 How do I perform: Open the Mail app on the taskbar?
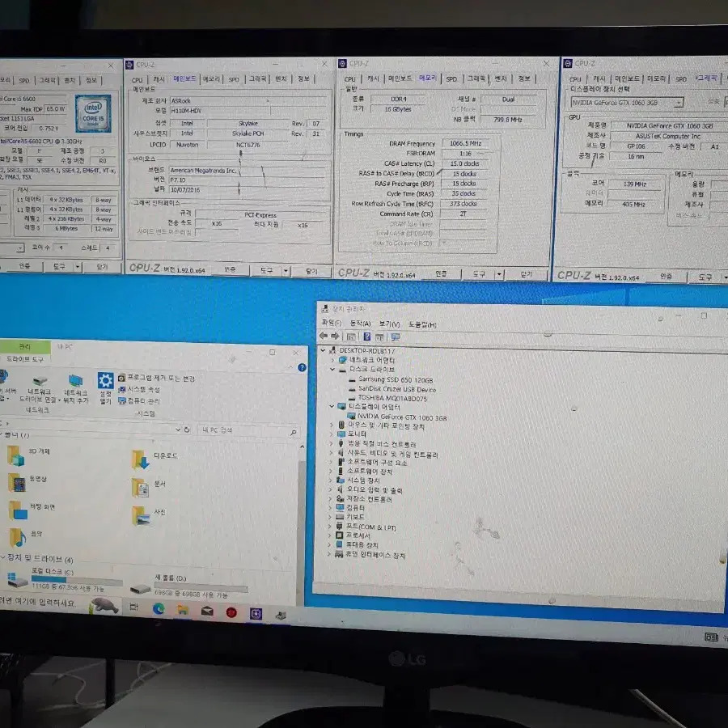tap(207, 611)
